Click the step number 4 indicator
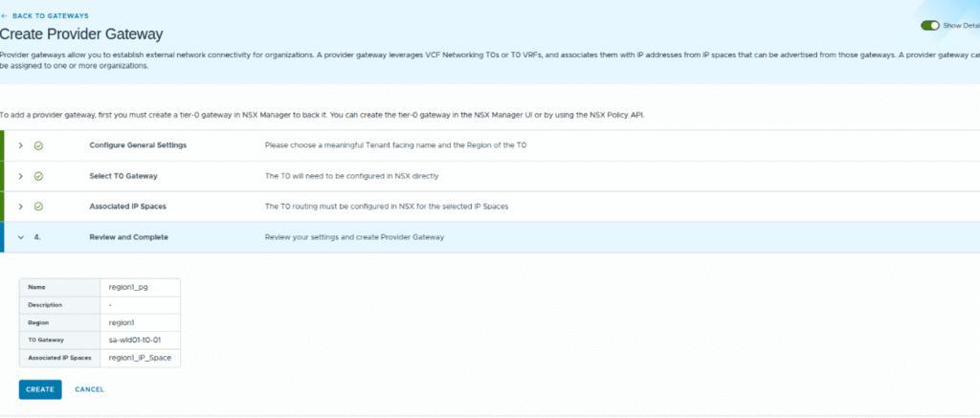Image resolution: width=980 pixels, height=418 pixels. tap(37, 237)
